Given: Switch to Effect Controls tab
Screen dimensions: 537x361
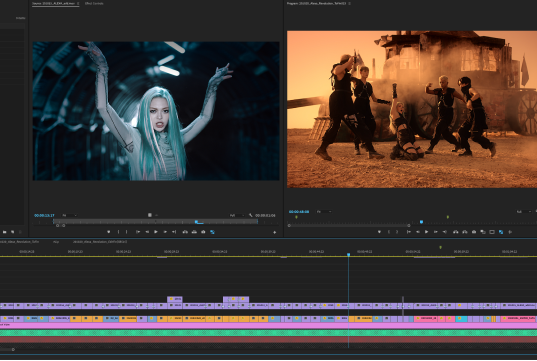Looking at the screenshot, I should [x=94, y=3].
